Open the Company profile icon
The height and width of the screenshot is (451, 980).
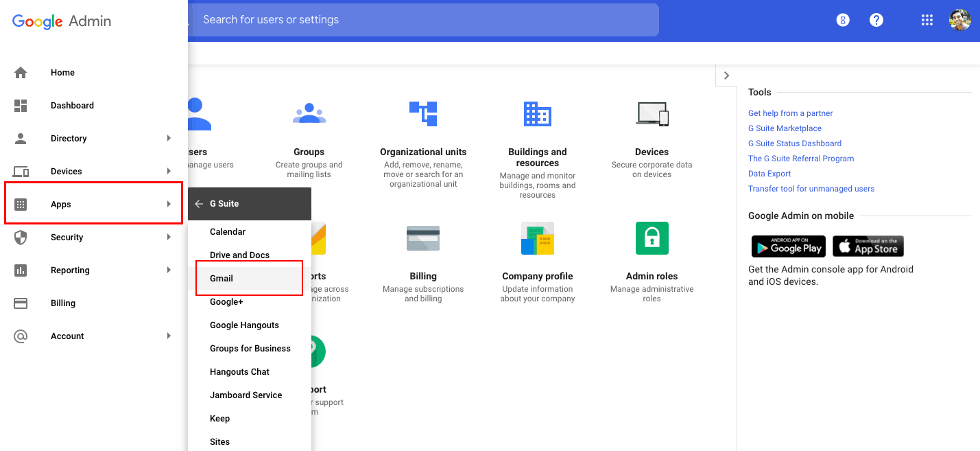537,238
